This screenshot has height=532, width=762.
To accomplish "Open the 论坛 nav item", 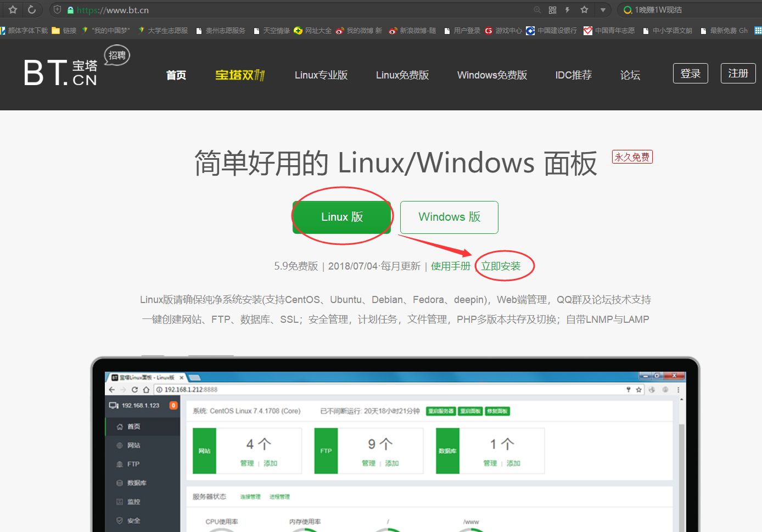I will (630, 75).
